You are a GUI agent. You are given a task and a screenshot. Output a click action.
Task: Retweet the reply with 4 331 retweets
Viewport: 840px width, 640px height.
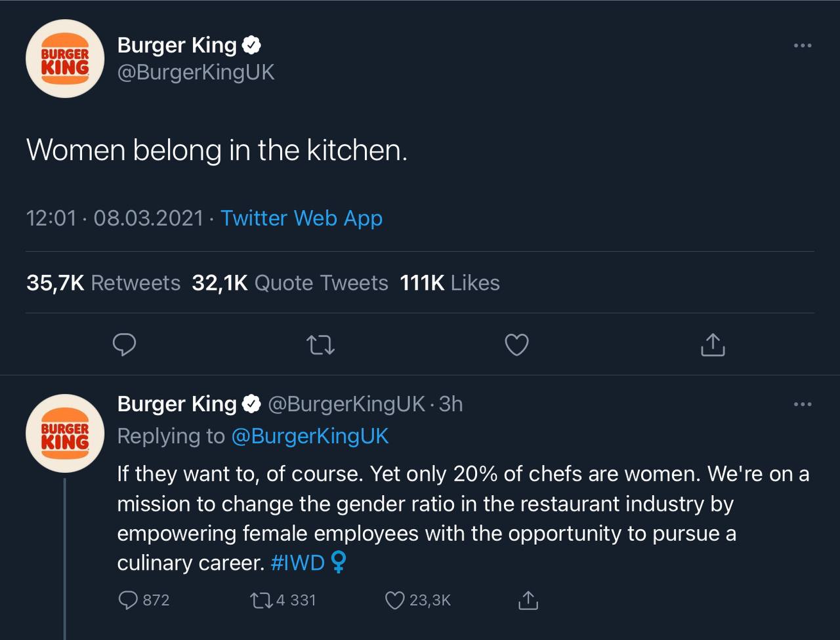point(283,600)
